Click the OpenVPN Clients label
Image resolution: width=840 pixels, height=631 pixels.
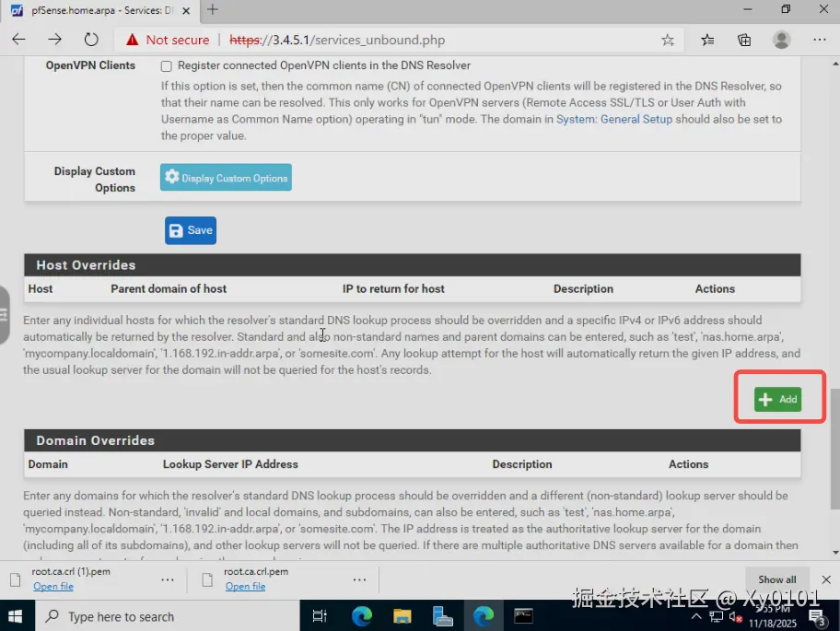tap(90, 65)
